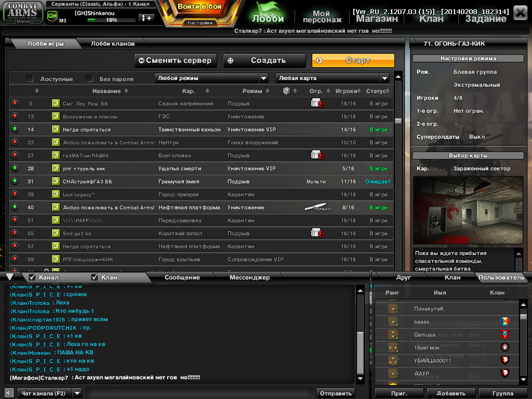Open Мой персонаж navigation item
This screenshot has width=532, height=399.
coord(321,16)
